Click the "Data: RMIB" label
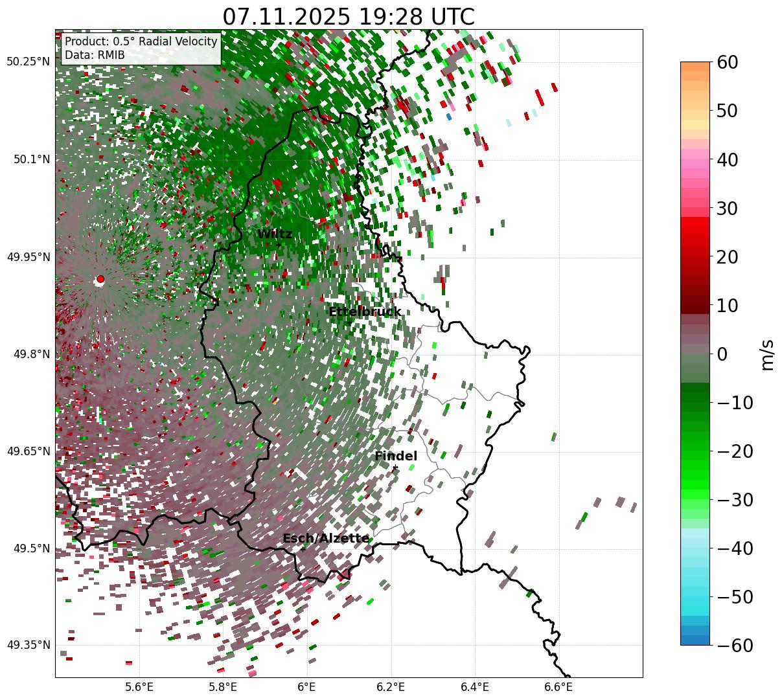This screenshot has width=782, height=700. (x=95, y=55)
